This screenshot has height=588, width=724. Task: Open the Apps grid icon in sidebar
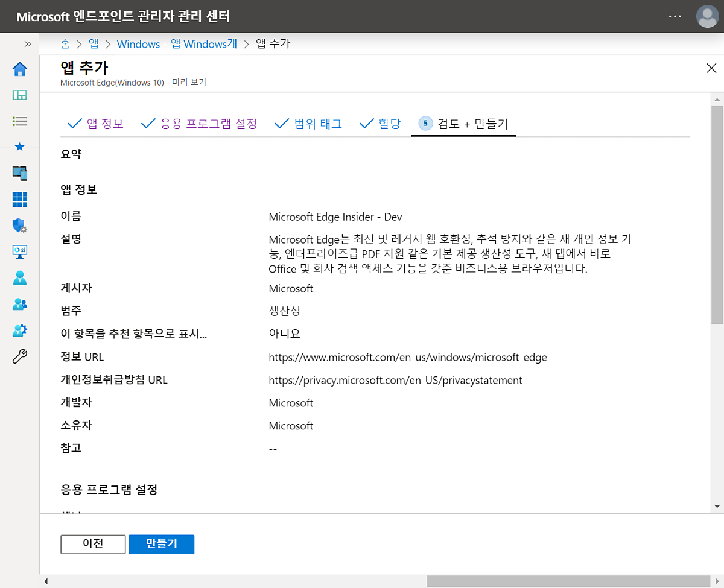20,199
